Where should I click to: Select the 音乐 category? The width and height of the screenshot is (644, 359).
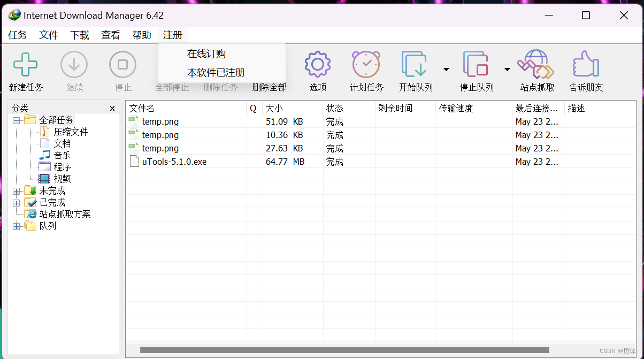pos(62,155)
